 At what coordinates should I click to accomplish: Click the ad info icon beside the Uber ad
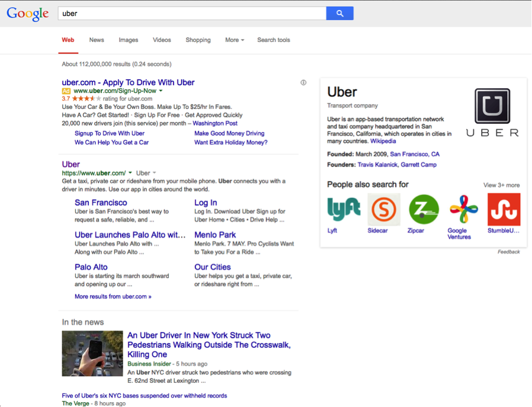pos(302,82)
